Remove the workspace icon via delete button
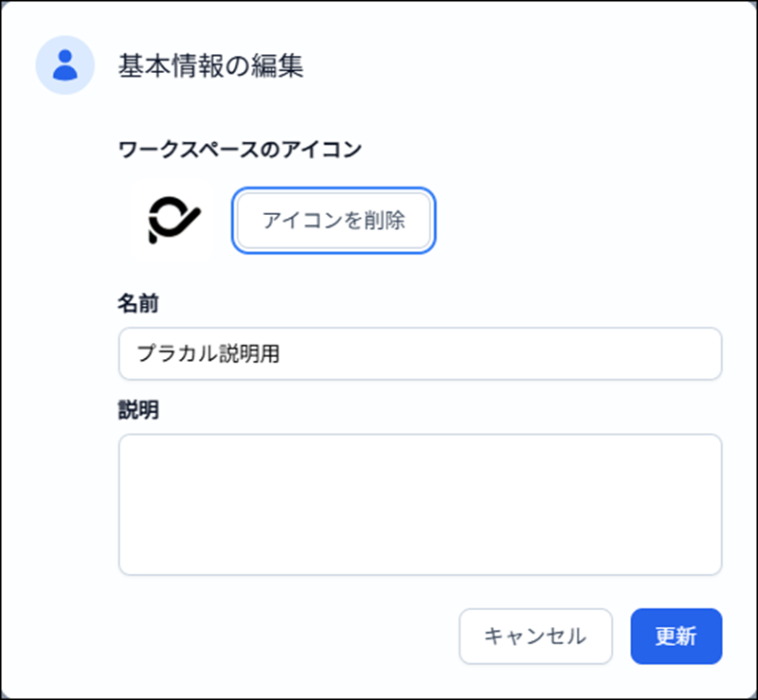 pyautogui.click(x=334, y=221)
